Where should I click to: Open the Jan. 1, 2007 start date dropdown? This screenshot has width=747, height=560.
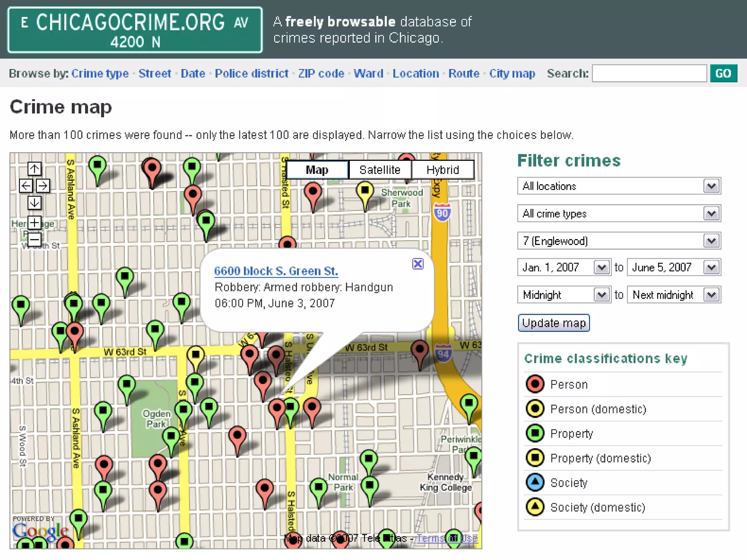564,268
